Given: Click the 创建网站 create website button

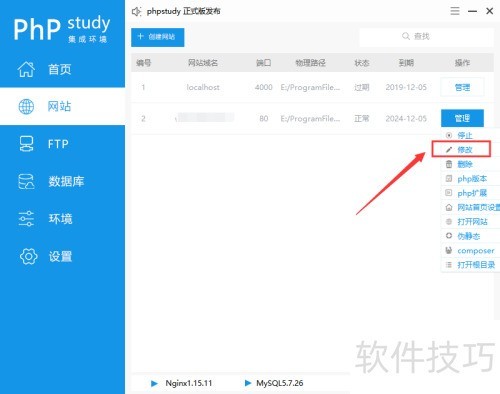Looking at the screenshot, I should pyautogui.click(x=158, y=37).
